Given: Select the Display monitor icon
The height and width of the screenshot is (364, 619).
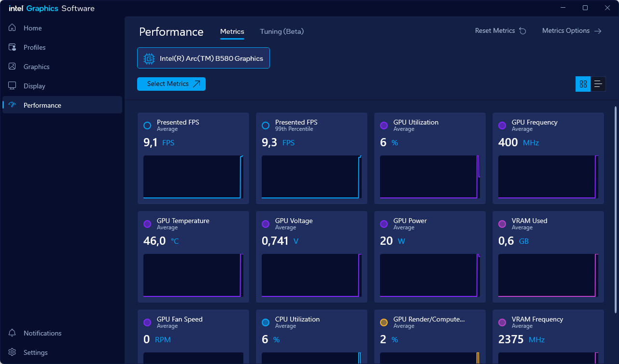Looking at the screenshot, I should coord(13,86).
